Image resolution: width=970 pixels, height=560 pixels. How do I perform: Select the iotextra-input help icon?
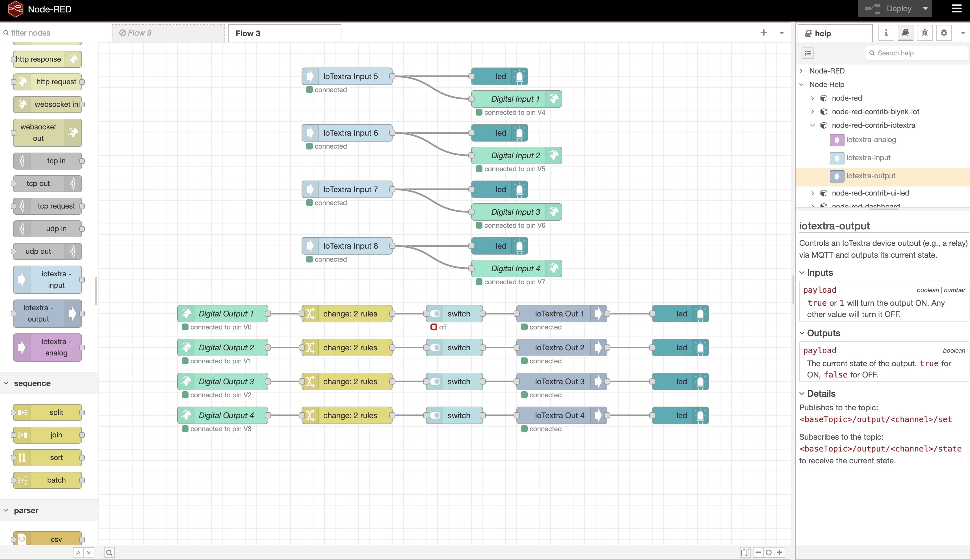coord(837,158)
